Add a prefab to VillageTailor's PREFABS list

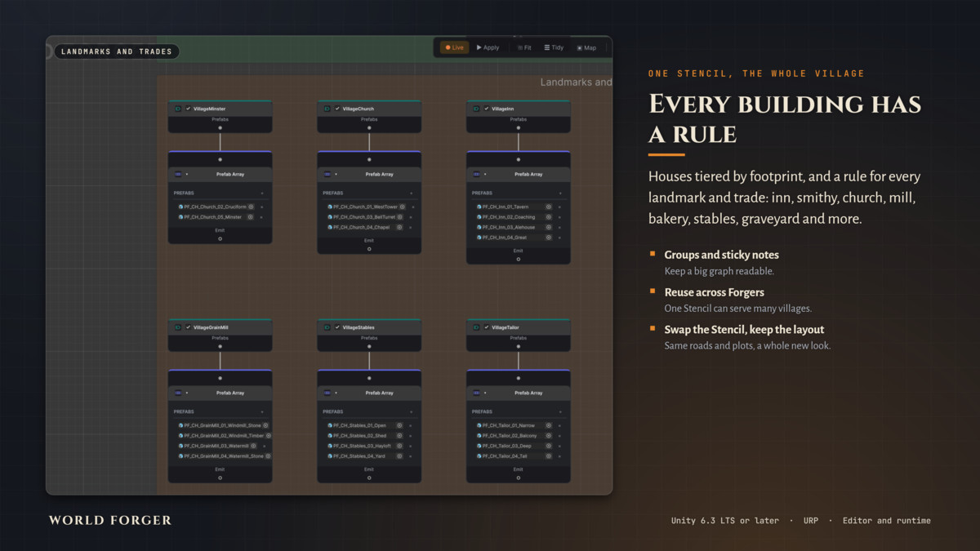click(560, 412)
